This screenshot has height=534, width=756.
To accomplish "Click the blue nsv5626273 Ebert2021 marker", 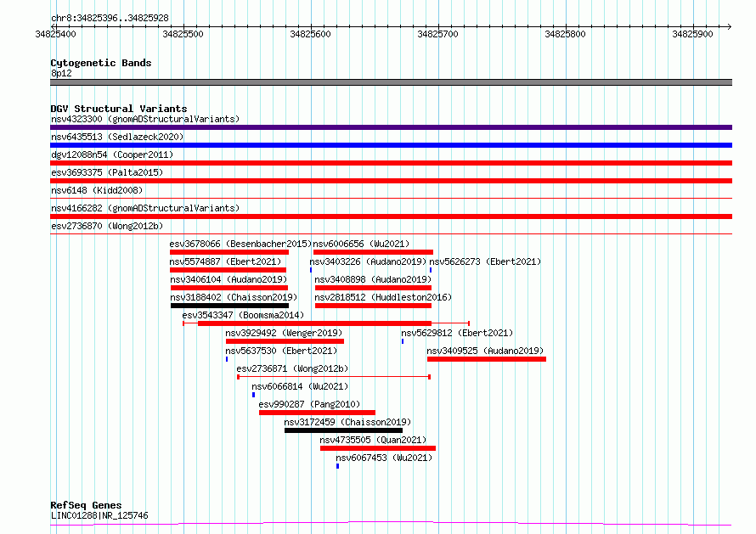I will [x=431, y=270].
